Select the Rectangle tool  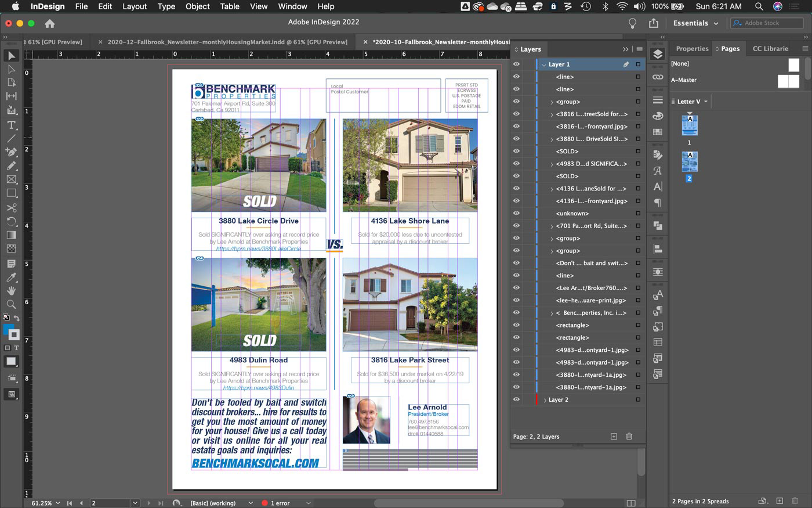[11, 193]
